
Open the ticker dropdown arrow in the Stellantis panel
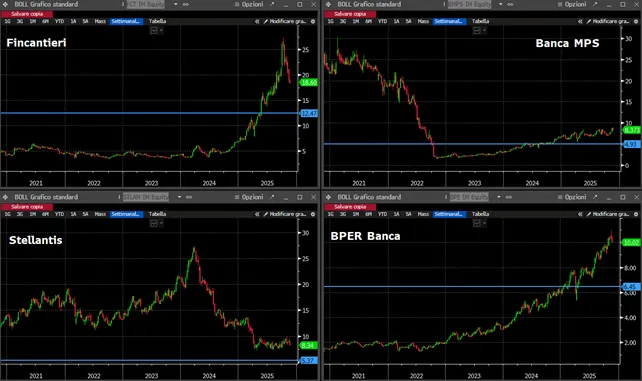pos(179,197)
